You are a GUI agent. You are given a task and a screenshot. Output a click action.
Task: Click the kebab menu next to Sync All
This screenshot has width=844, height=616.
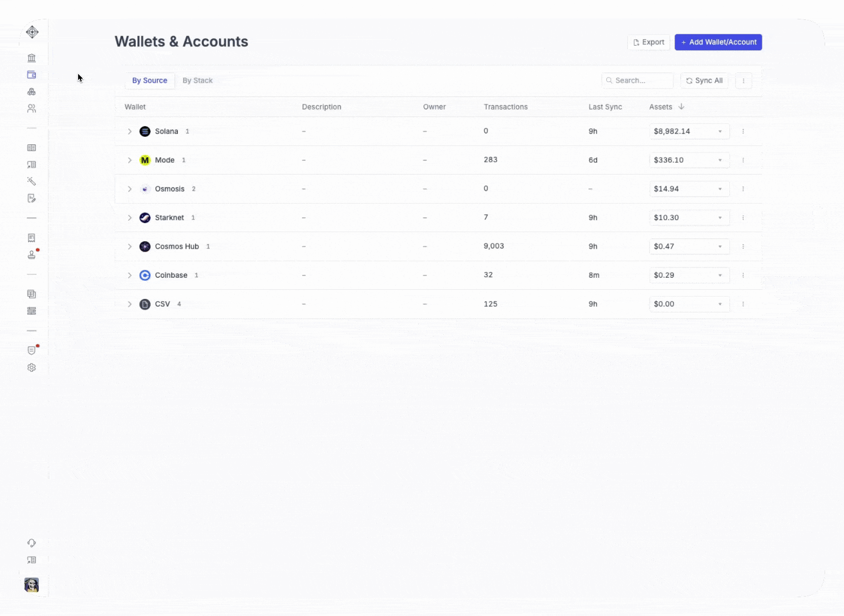pos(743,81)
